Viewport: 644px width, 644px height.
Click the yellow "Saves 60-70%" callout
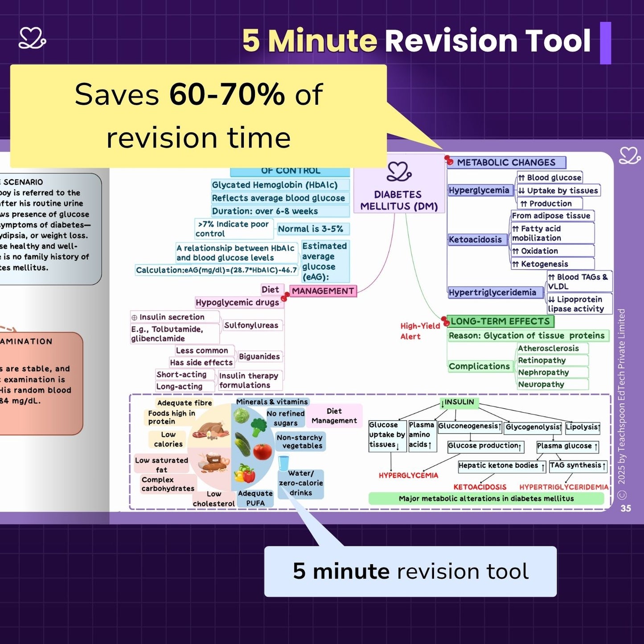(x=198, y=115)
